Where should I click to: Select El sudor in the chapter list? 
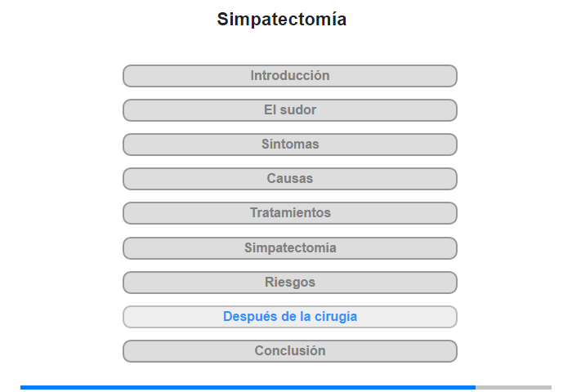click(289, 110)
